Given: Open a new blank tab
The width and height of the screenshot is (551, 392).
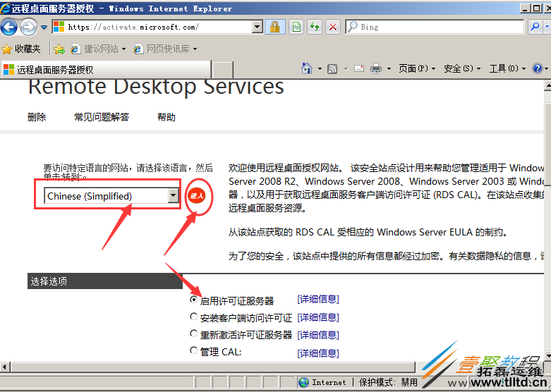Looking at the screenshot, I should (x=223, y=70).
